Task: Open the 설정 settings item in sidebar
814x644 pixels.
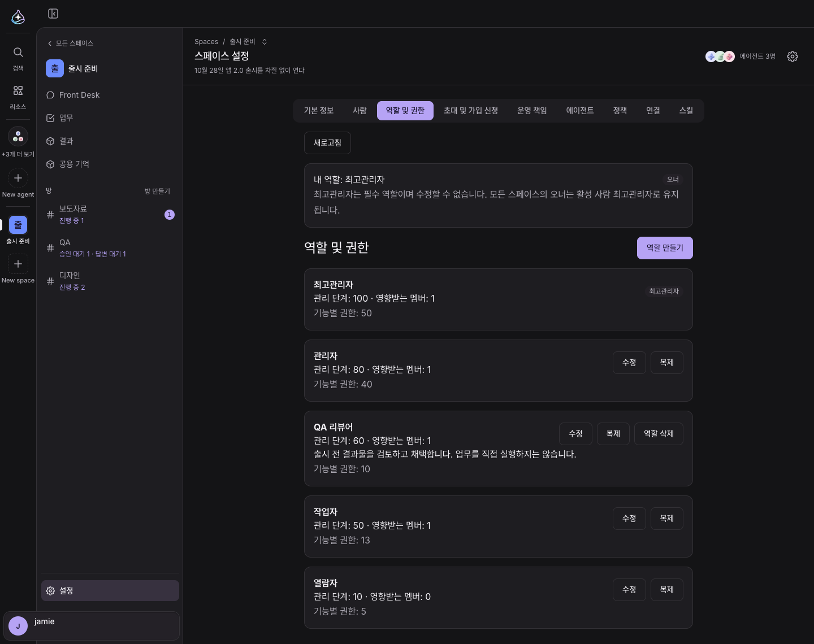Action: [110, 590]
